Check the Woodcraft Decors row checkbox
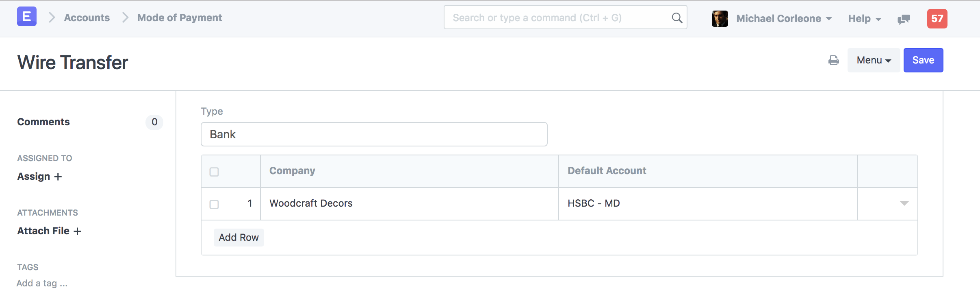Viewport: 980px width, 288px height. (x=214, y=204)
